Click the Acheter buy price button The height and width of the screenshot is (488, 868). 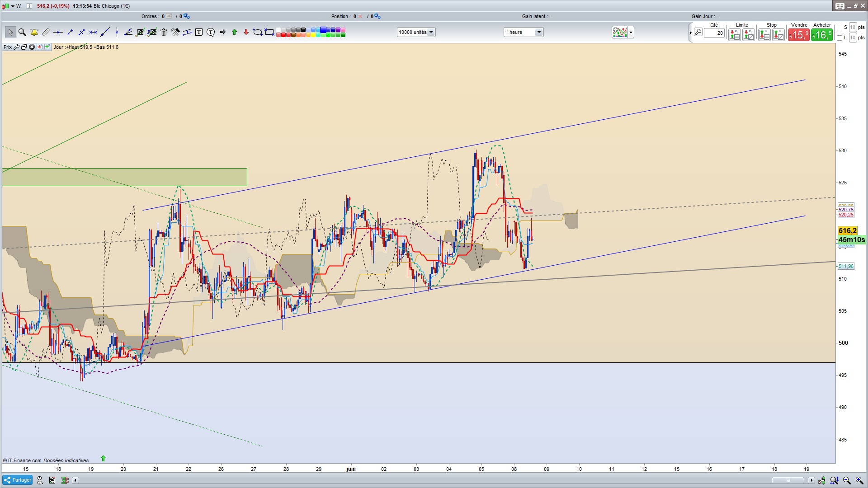(821, 35)
